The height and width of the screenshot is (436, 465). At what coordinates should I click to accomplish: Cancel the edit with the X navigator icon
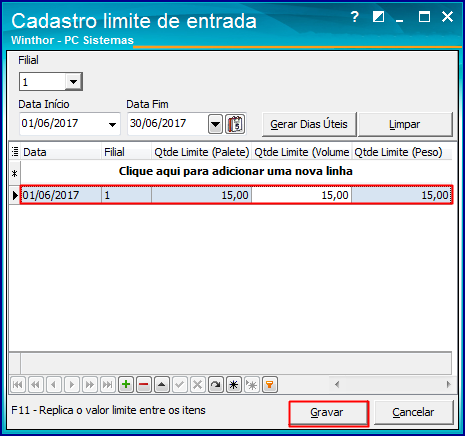[x=198, y=385]
